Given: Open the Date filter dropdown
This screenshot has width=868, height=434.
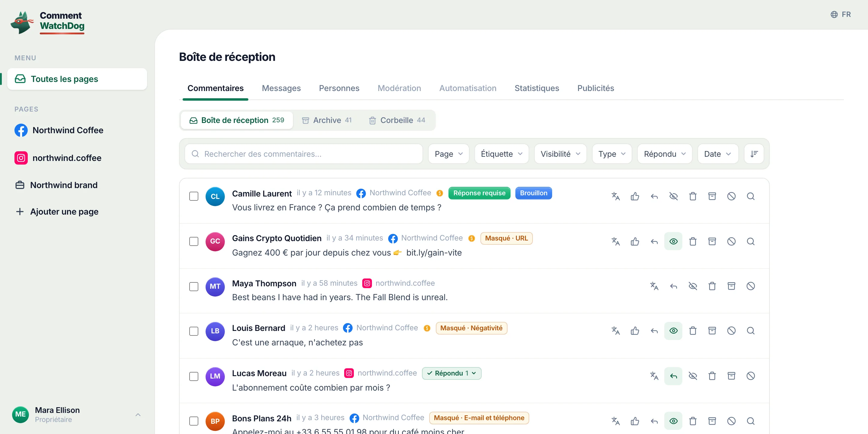Looking at the screenshot, I should 718,154.
